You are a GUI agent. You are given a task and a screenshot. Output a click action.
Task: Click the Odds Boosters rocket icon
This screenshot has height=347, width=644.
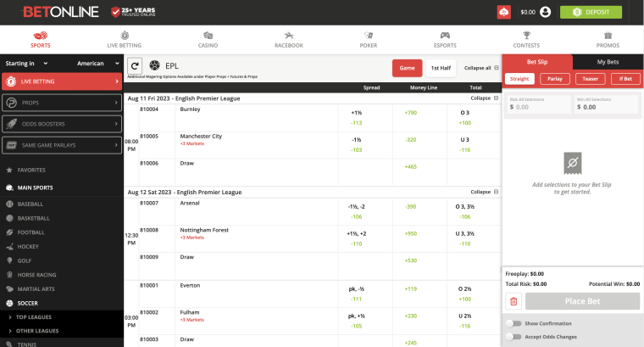[12, 124]
